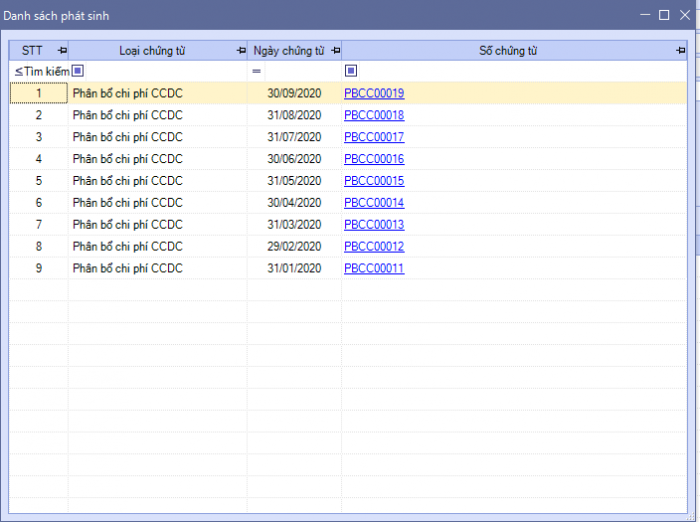Viewport: 700px width, 522px height.
Task: Click the ≤ operator in STT filter cell
Action: (x=18, y=71)
